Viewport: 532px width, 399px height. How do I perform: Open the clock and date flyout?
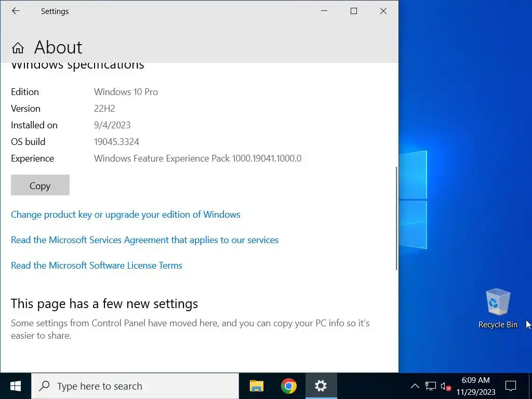coord(476,386)
